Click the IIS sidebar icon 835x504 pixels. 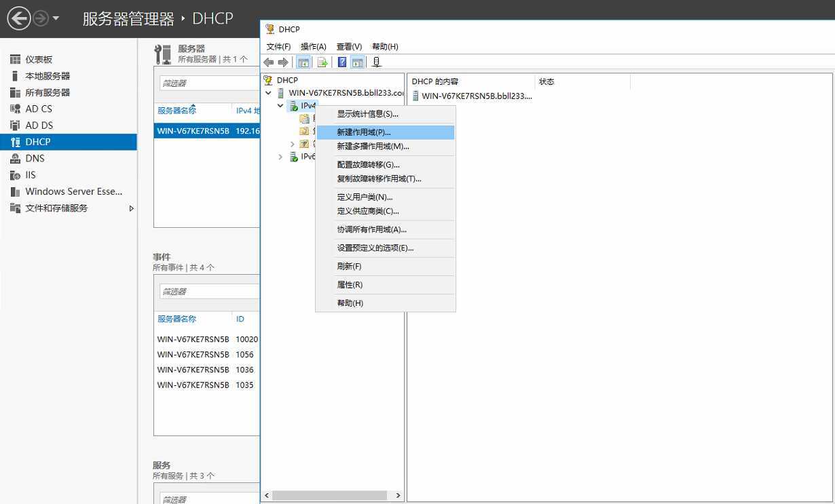tap(15, 175)
